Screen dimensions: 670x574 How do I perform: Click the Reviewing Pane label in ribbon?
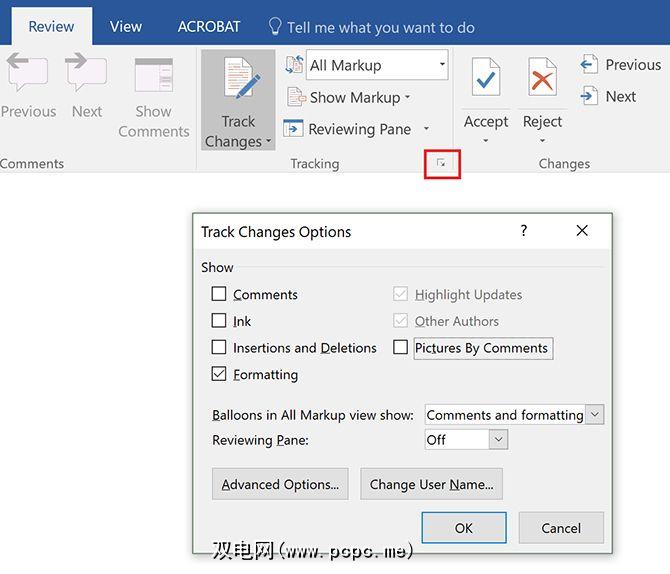360,129
